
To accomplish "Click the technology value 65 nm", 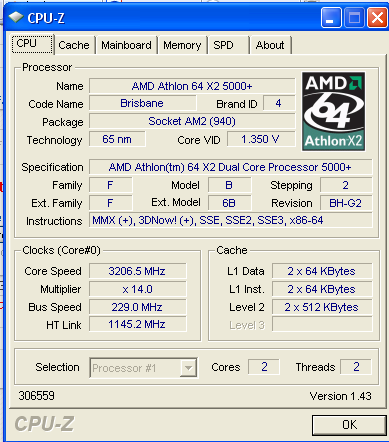I will [x=117, y=139].
